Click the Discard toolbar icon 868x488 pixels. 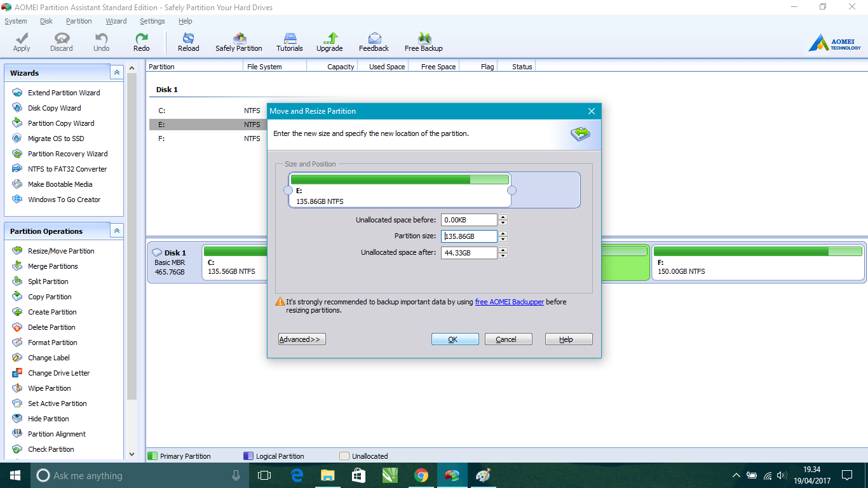62,43
